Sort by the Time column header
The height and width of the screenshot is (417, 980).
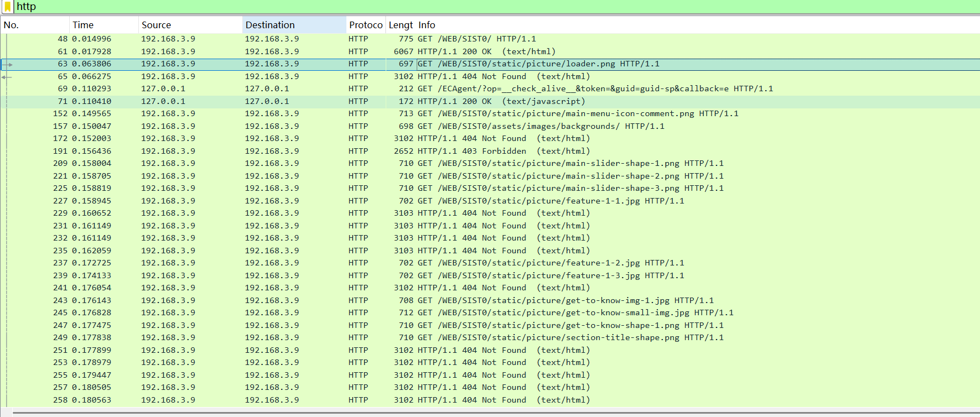(104, 25)
